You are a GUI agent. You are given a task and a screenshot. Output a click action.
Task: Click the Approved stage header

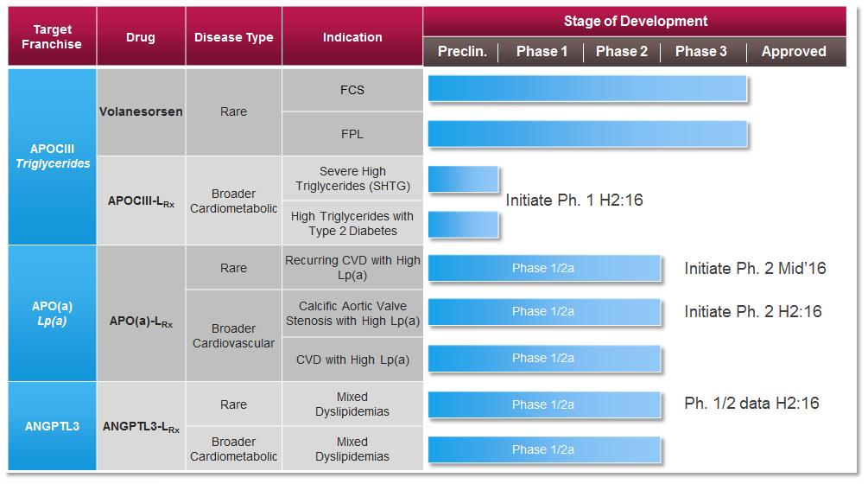[x=793, y=51]
